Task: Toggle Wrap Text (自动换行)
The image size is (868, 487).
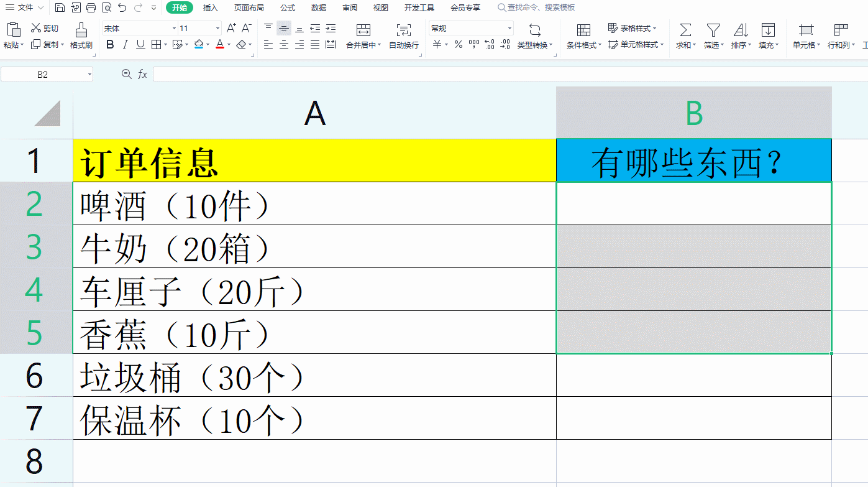Action: point(404,36)
